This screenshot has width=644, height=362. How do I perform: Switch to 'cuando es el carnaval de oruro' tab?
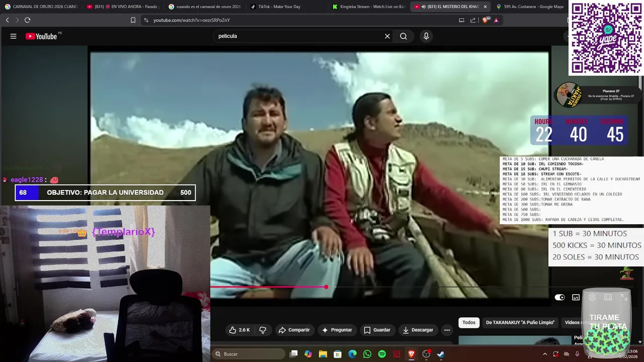tap(204, 7)
